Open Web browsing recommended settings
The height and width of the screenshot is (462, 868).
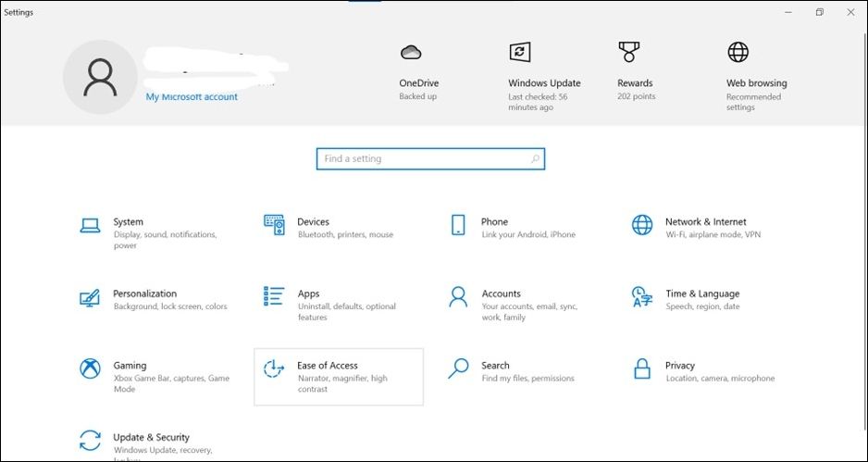pos(738,53)
